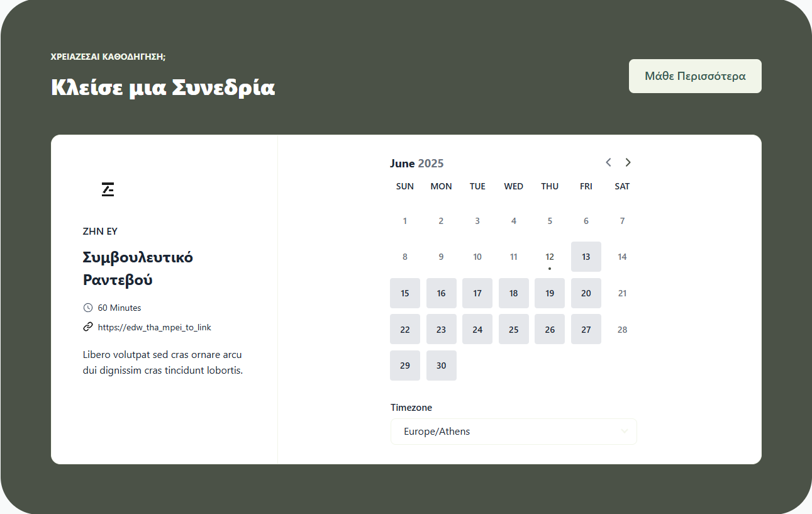Choose June 18 in the calendar
The image size is (812, 514).
pos(513,293)
